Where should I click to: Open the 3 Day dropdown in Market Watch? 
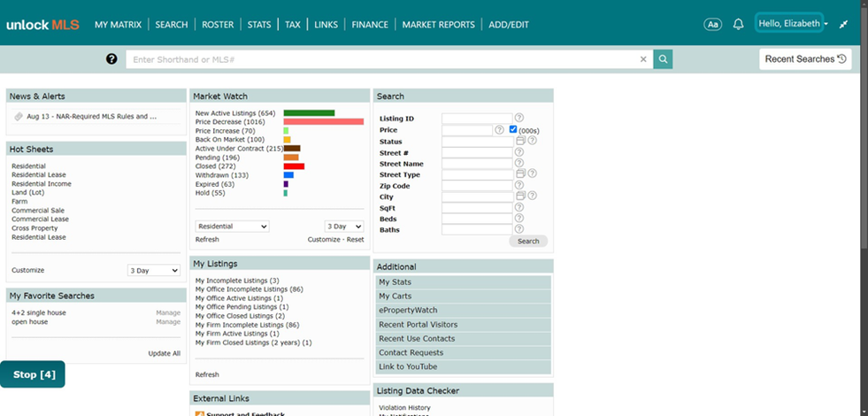point(344,227)
